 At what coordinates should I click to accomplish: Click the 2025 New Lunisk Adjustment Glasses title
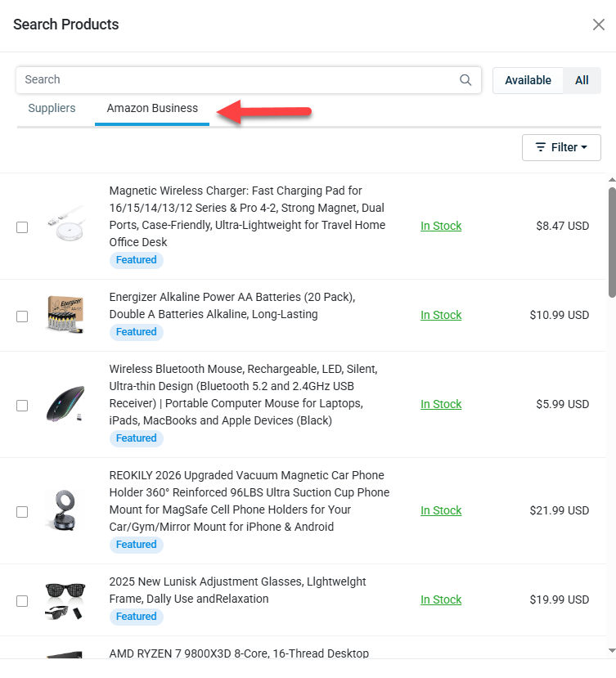pos(237,590)
